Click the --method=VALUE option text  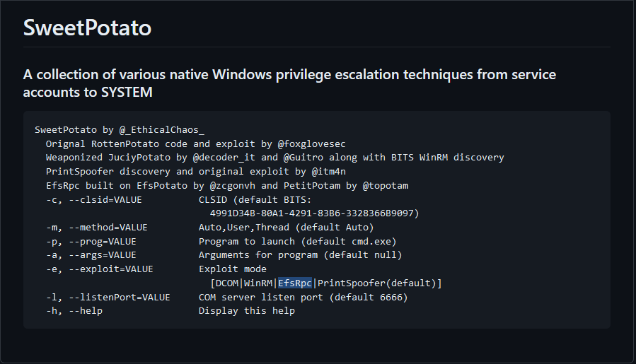pyautogui.click(x=108, y=228)
